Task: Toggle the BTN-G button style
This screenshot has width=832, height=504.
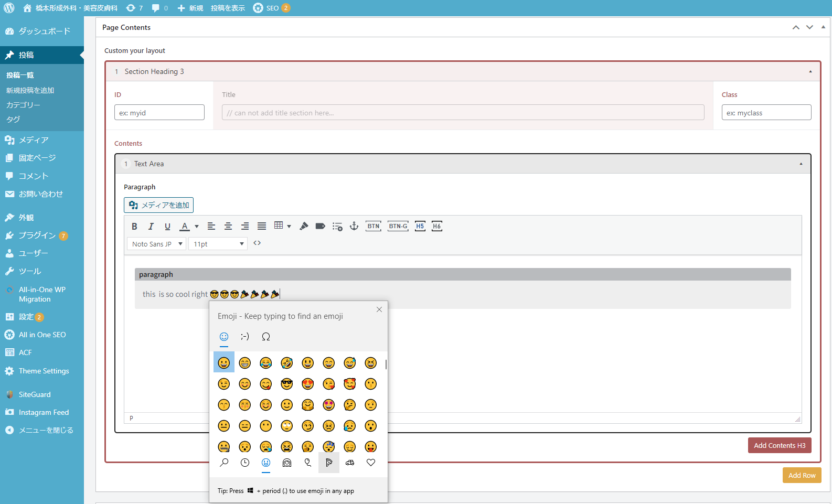Action: tap(398, 226)
